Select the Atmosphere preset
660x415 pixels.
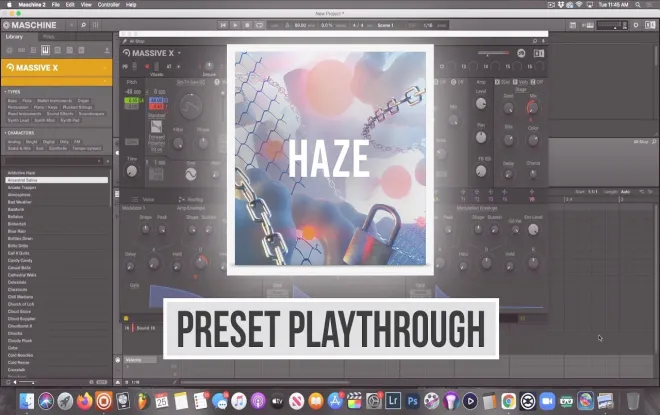[x=19, y=195]
